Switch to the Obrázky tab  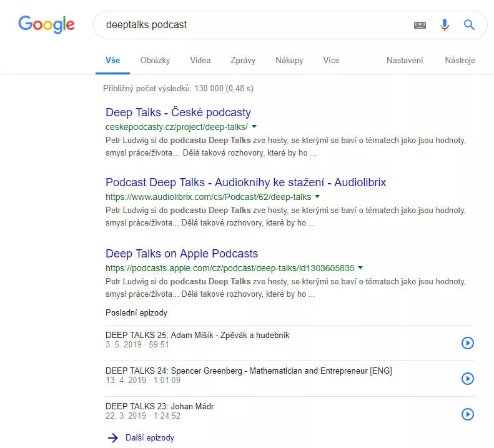(155, 60)
